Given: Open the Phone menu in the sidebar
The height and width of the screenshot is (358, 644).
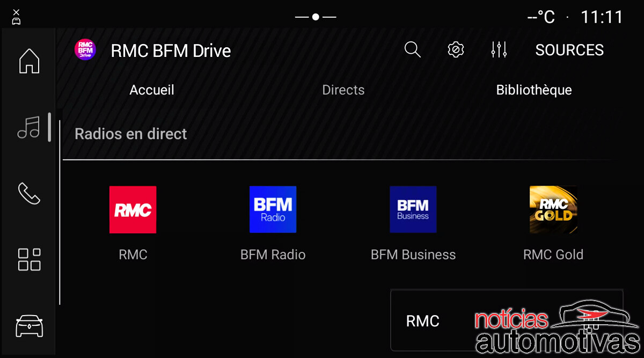Looking at the screenshot, I should 28,194.
